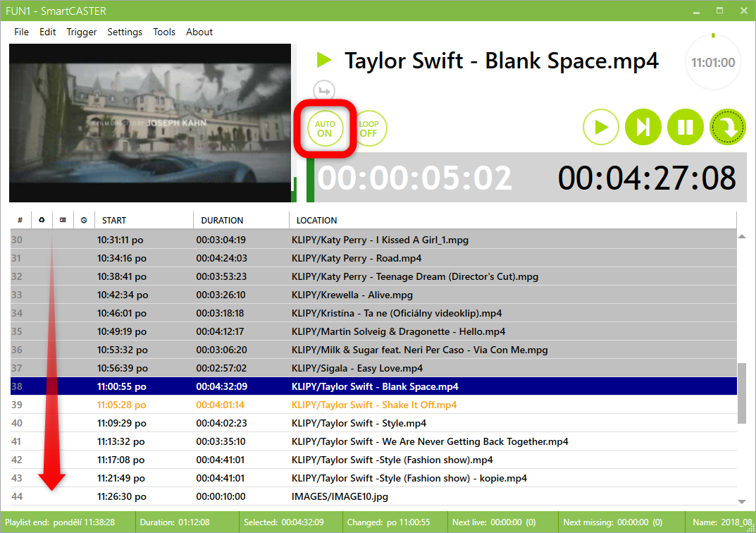Viewport: 756px width, 533px height.
Task: Select row 30 Katy Perry - I Kissed A Girl_1.mpg
Action: [x=373, y=240]
